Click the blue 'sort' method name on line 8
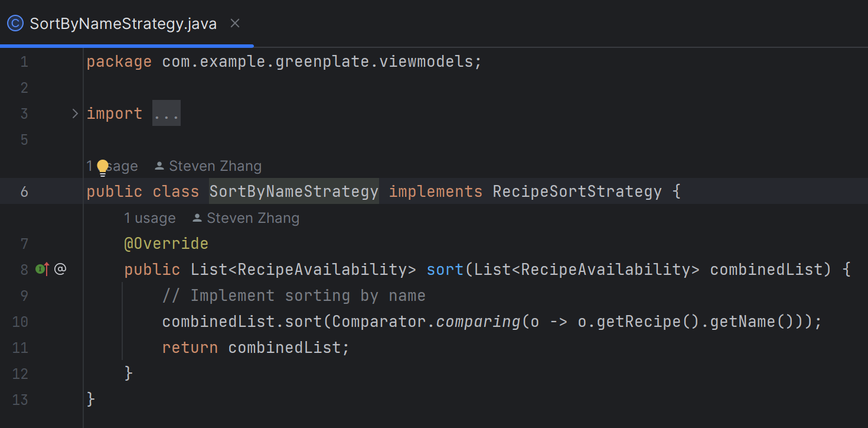Viewport: 868px width, 428px height. click(x=445, y=270)
